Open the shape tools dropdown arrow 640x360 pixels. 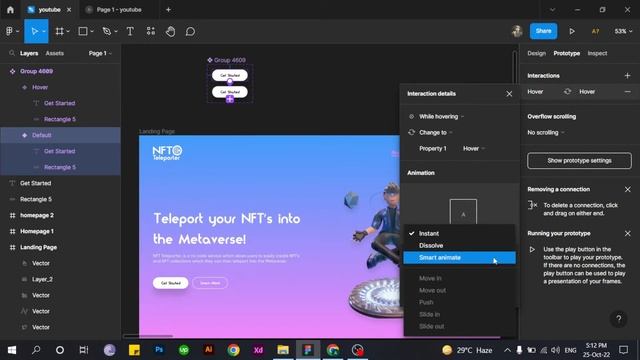tap(92, 32)
